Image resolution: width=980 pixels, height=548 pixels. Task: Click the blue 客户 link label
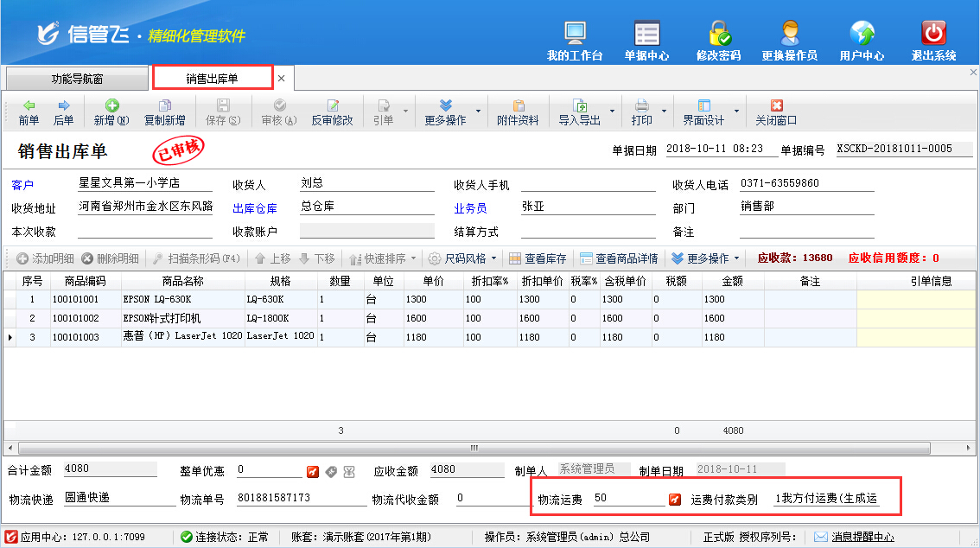click(22, 185)
